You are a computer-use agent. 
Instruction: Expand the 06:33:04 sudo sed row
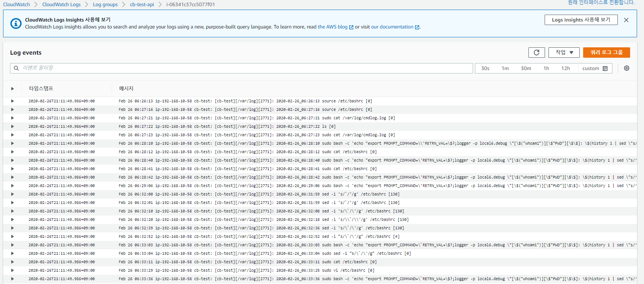12,254
